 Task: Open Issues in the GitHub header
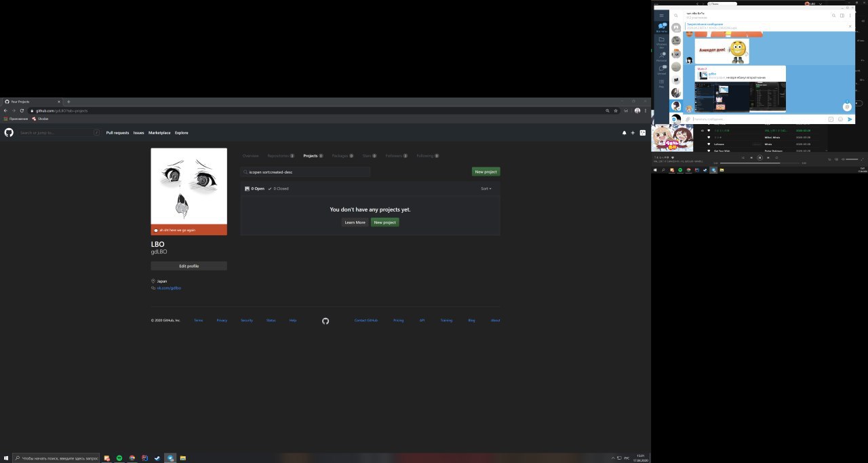click(138, 133)
